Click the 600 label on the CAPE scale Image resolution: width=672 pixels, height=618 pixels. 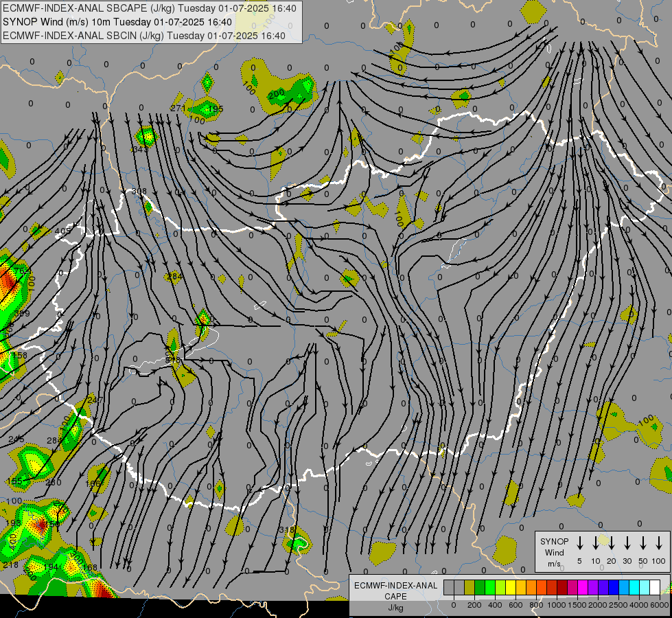pos(515,605)
